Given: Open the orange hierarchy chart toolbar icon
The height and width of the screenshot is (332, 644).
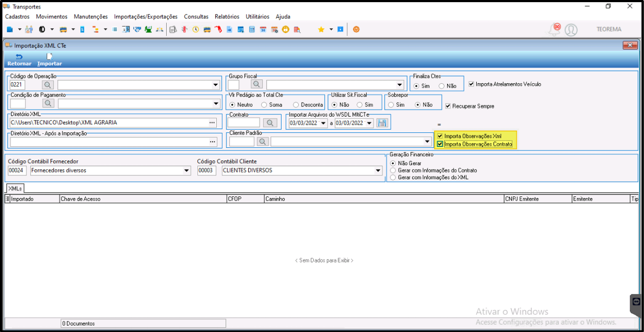Looking at the screenshot, I should click(95, 30).
